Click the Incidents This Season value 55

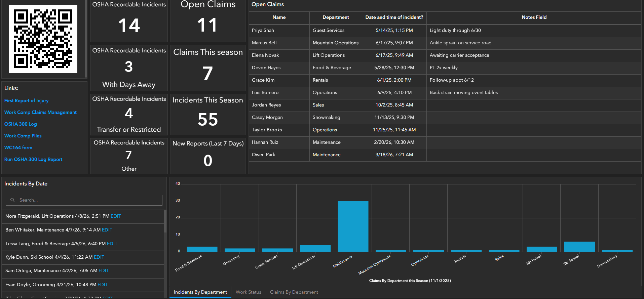208,119
